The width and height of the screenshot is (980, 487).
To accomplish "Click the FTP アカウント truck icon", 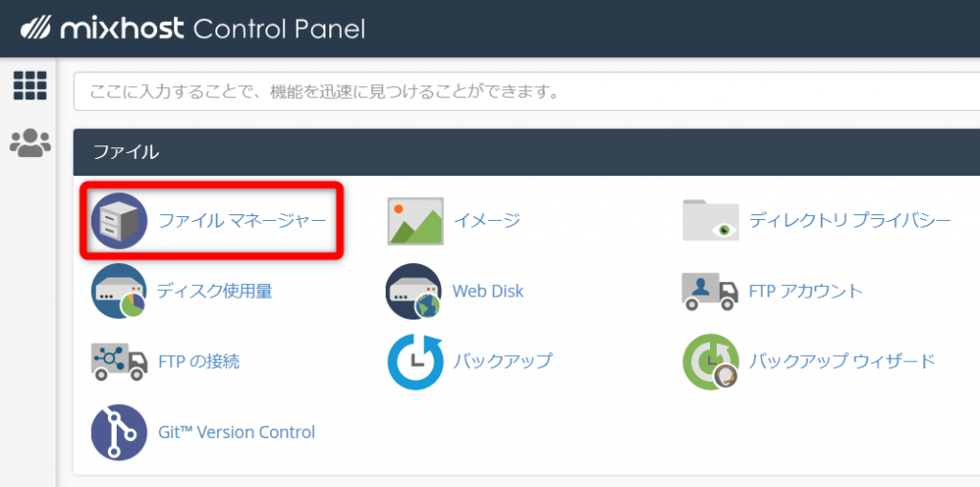I will (710, 291).
